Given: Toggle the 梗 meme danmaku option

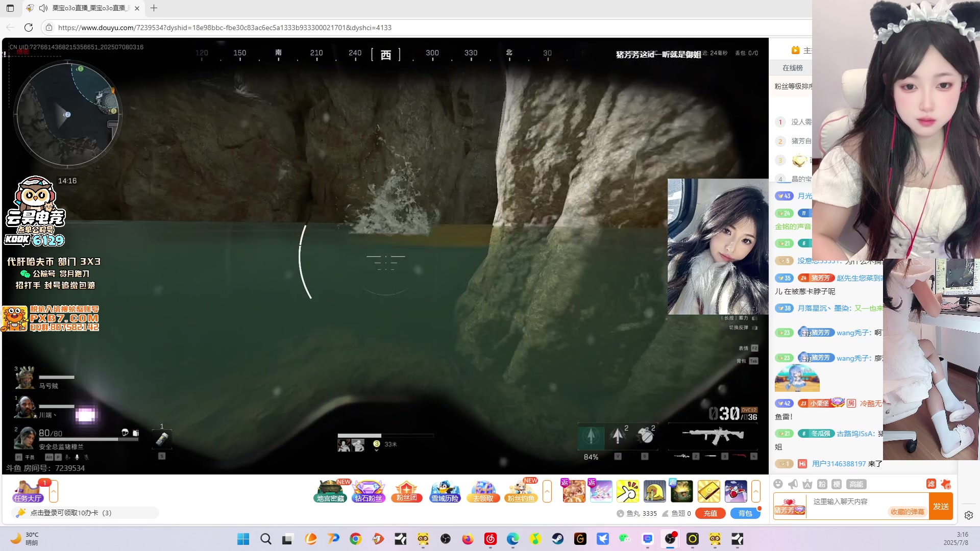Looking at the screenshot, I should [837, 484].
